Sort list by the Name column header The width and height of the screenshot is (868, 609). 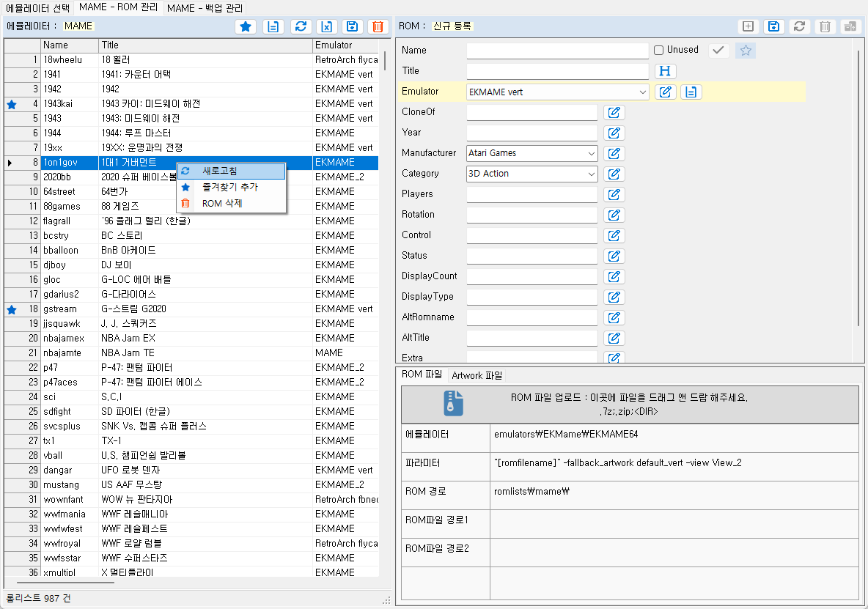pos(70,45)
